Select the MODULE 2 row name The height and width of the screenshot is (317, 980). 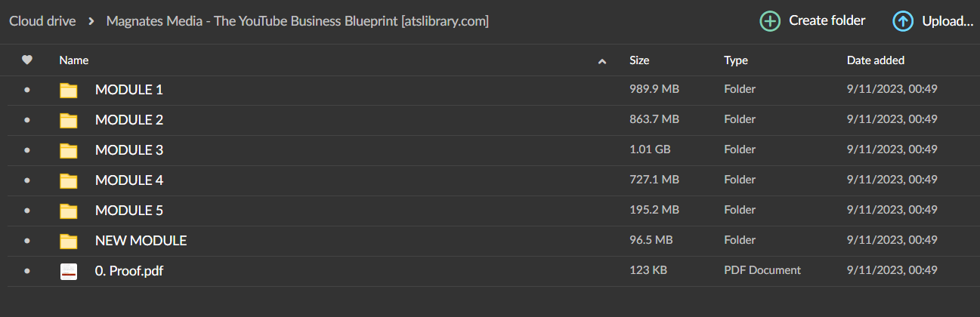tap(129, 119)
